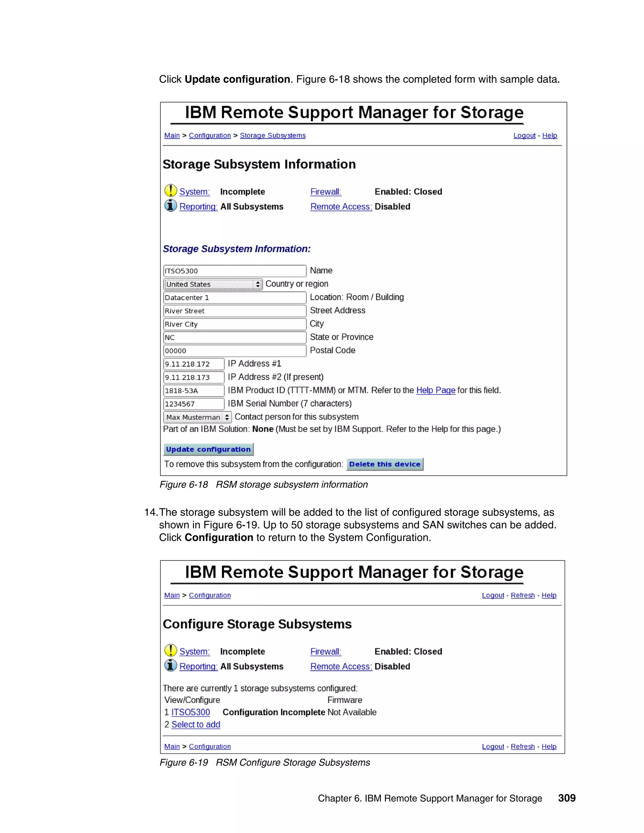This screenshot has height=833, width=644.
Task: Open System link in Figure 6-19 status
Action: click(x=195, y=652)
